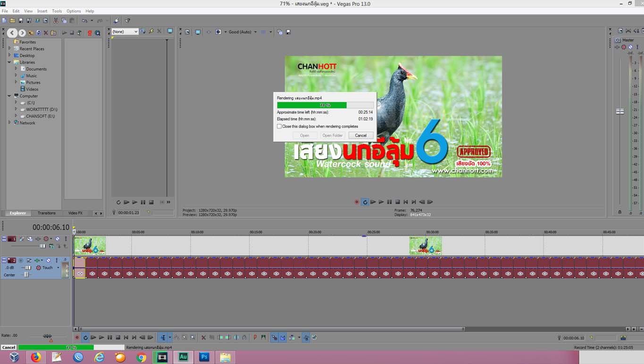Click the Copy snapshot to clipboard icon

click(x=280, y=32)
